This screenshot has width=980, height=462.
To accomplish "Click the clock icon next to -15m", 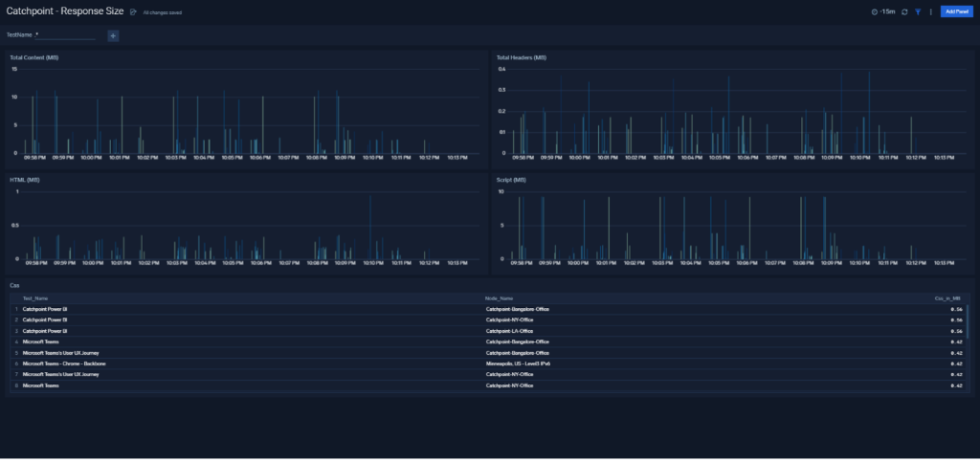I will click(875, 11).
